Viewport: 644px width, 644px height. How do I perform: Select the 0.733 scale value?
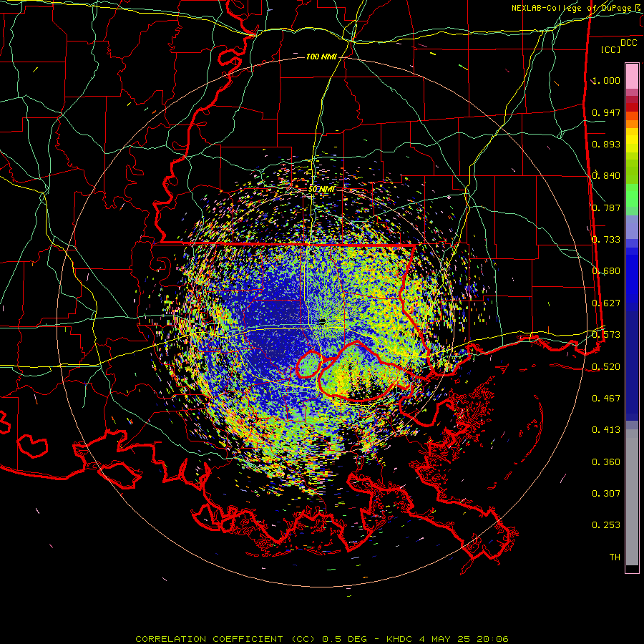606,240
